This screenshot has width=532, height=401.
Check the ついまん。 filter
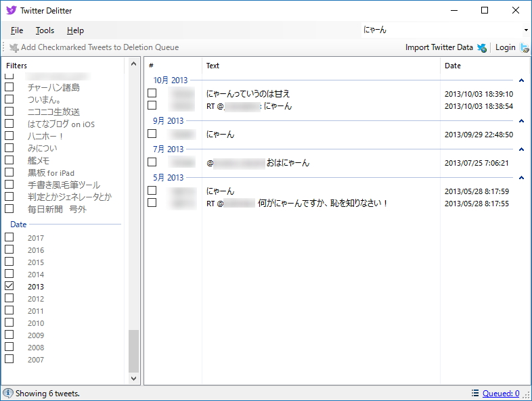pyautogui.click(x=9, y=99)
